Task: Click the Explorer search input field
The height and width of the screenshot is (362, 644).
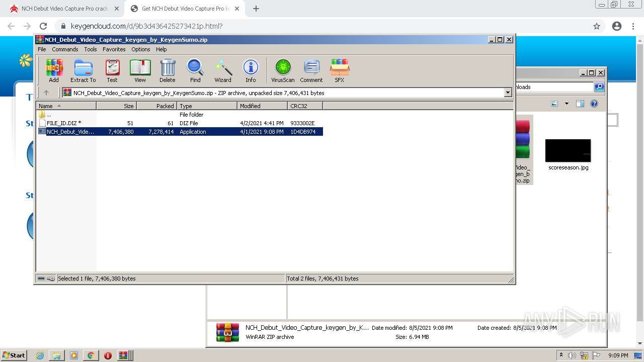Action: pos(554,87)
